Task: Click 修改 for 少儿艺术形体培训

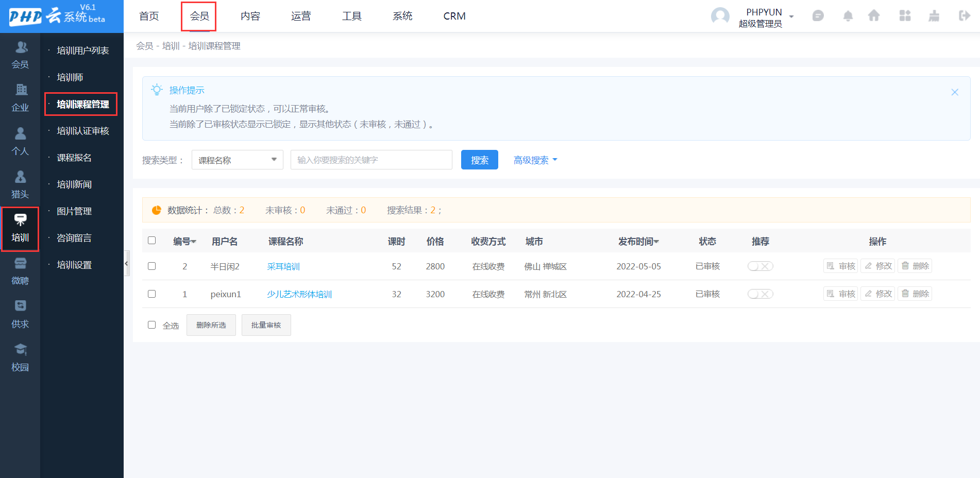Action: (x=878, y=294)
